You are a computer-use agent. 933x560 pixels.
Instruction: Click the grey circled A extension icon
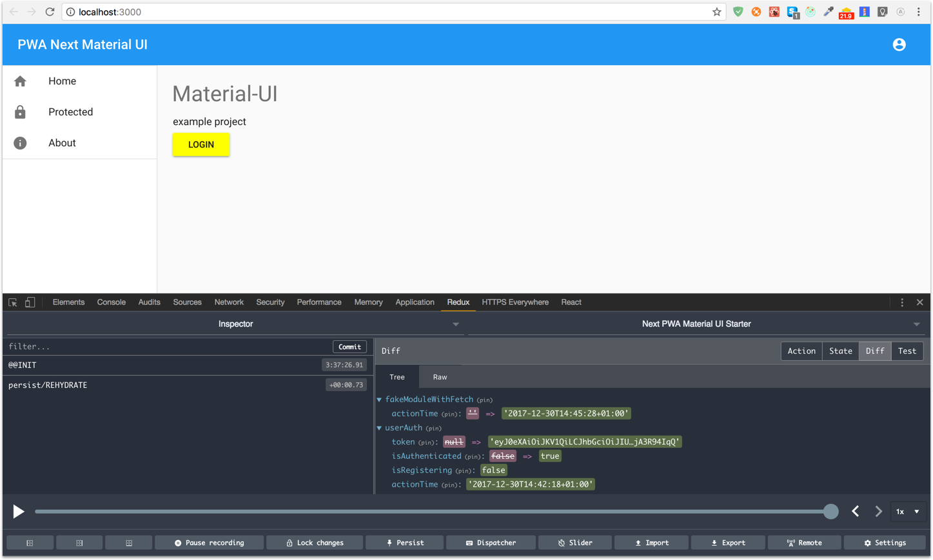[901, 12]
